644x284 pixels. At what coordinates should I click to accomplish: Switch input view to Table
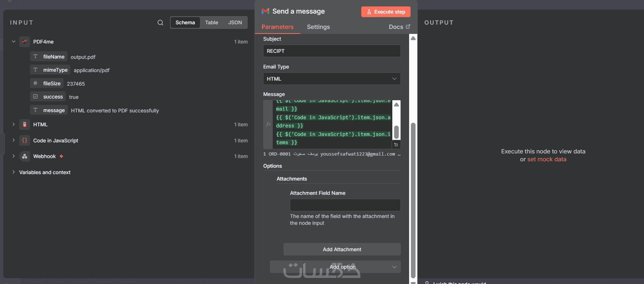click(x=211, y=22)
